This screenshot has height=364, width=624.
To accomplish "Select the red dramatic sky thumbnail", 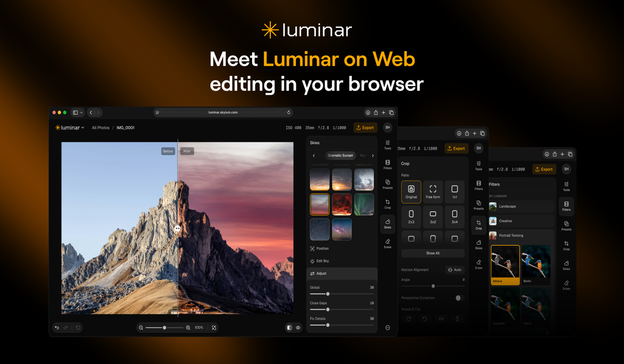I will pyautogui.click(x=342, y=204).
